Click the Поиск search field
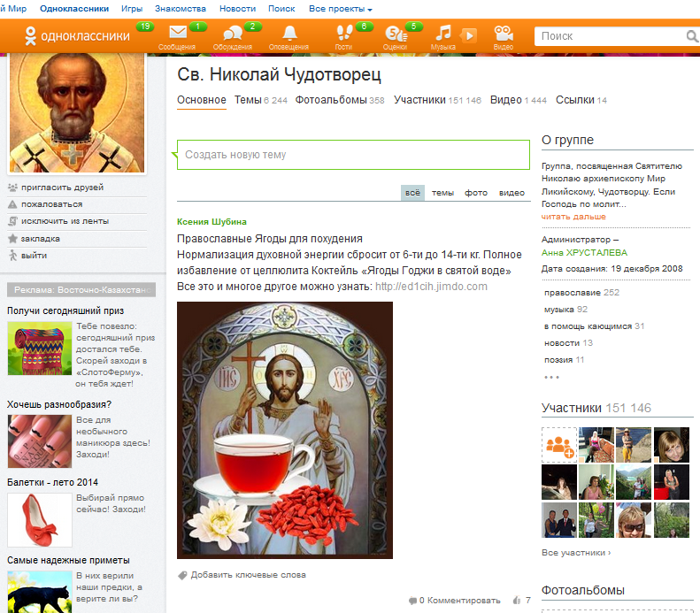The width and height of the screenshot is (700, 613). [610, 36]
